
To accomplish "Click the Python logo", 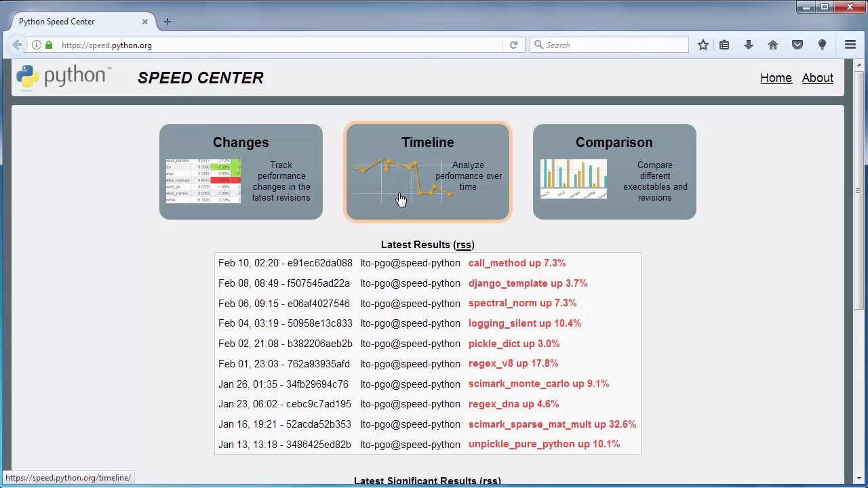I will pyautogui.click(x=64, y=77).
